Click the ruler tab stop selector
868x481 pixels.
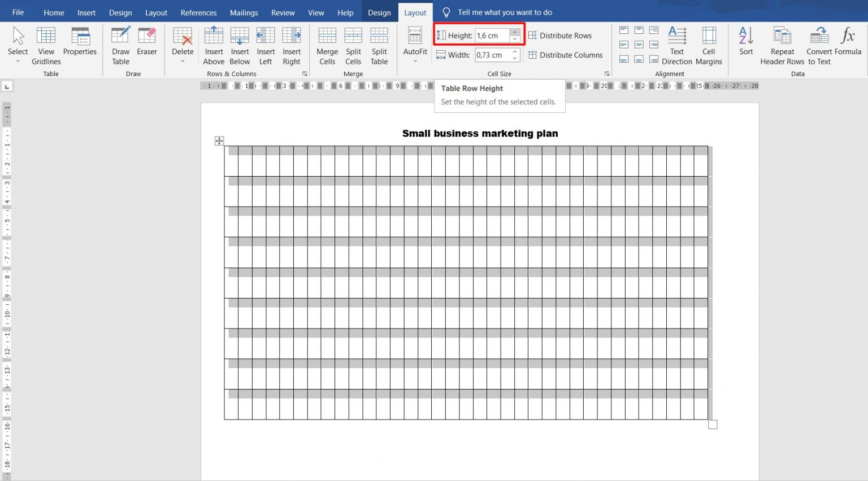7,86
